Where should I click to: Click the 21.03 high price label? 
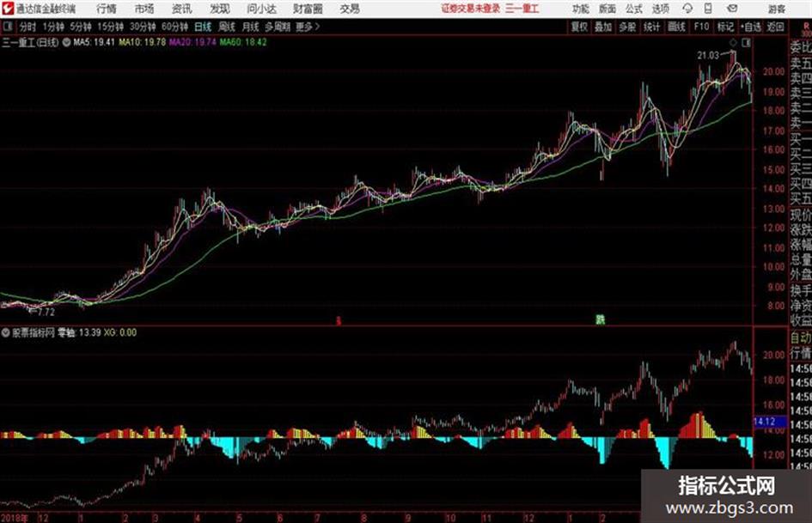tap(708, 56)
